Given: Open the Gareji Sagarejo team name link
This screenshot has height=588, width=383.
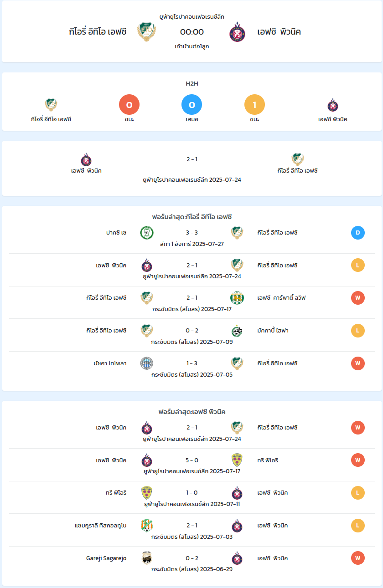Looking at the screenshot, I should (x=106, y=558).
